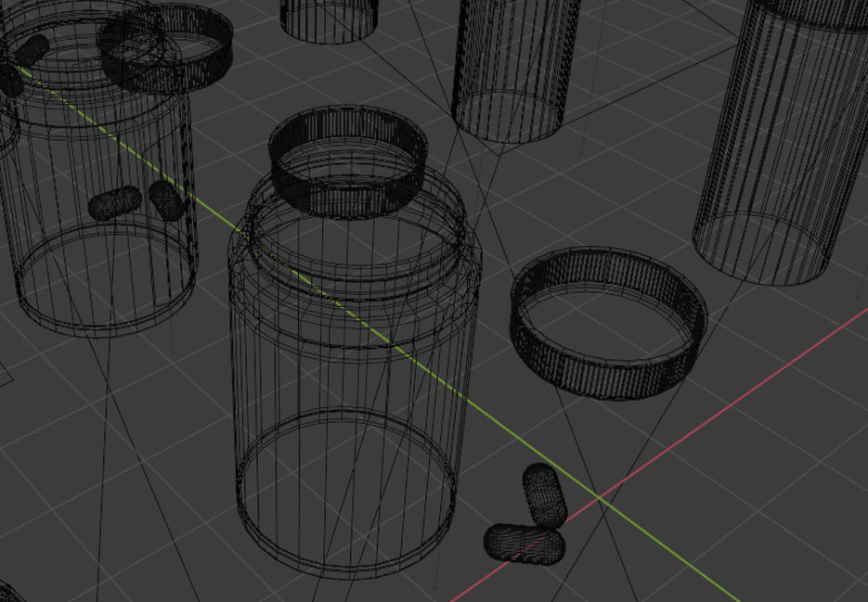Select the tilted lid above the left jar
This screenshot has width=868, height=602.
point(165,47)
